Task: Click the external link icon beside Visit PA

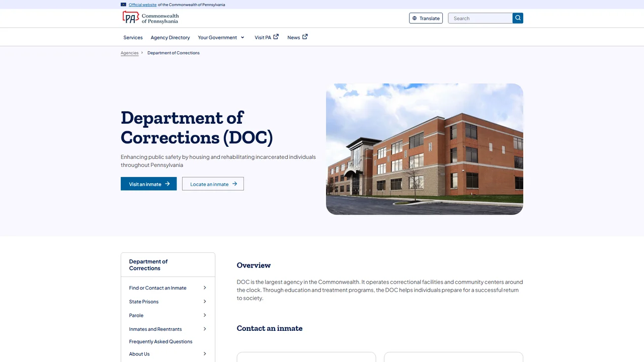Action: click(x=276, y=37)
